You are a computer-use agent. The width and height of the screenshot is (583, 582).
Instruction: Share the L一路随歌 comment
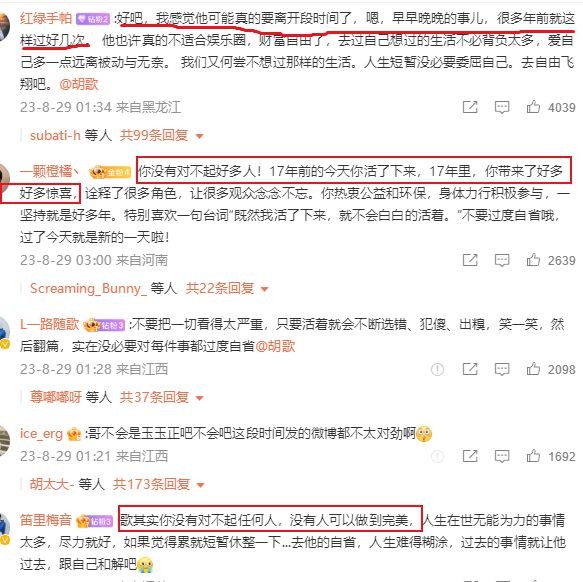click(x=470, y=369)
